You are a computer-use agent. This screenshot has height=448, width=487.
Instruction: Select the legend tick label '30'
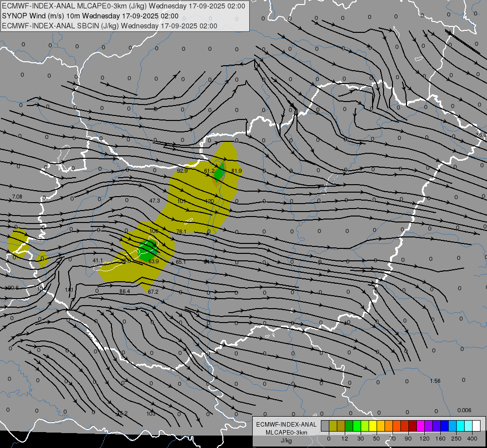[361, 439]
